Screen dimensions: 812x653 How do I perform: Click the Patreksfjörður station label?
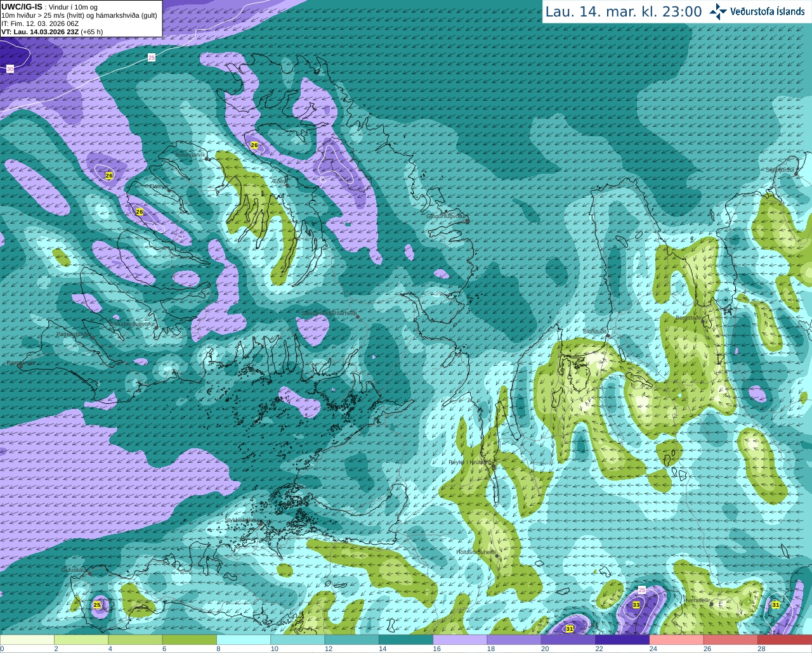point(74,333)
